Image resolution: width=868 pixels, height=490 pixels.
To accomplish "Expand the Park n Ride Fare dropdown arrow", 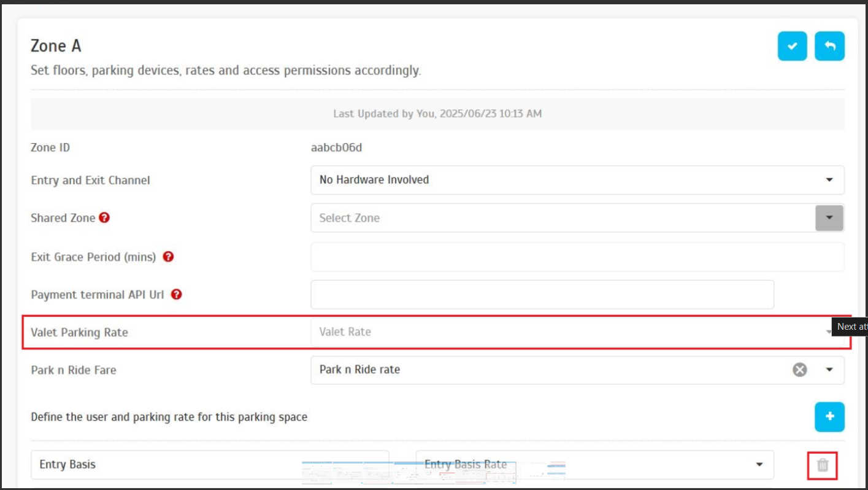I will tap(829, 370).
